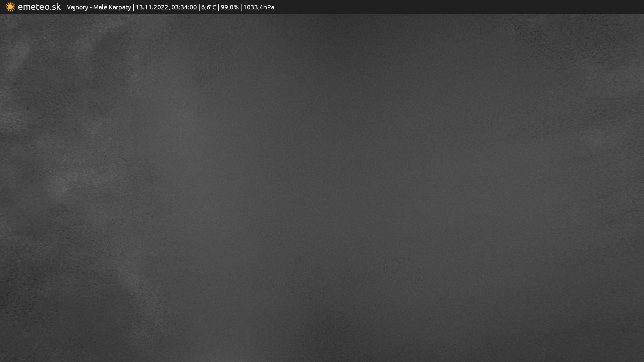Click the 1033,4hPa pressure reading
The width and height of the screenshot is (644, 362).
pos(259,7)
